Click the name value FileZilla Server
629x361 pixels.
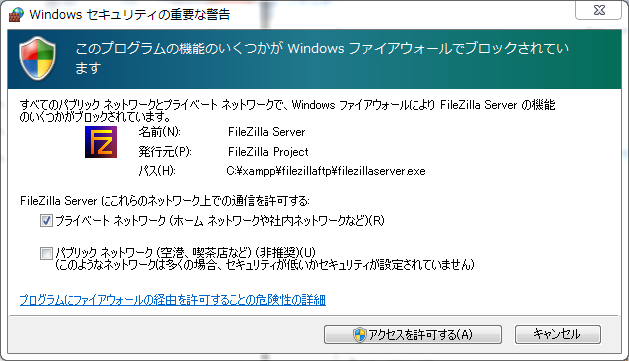(x=266, y=132)
